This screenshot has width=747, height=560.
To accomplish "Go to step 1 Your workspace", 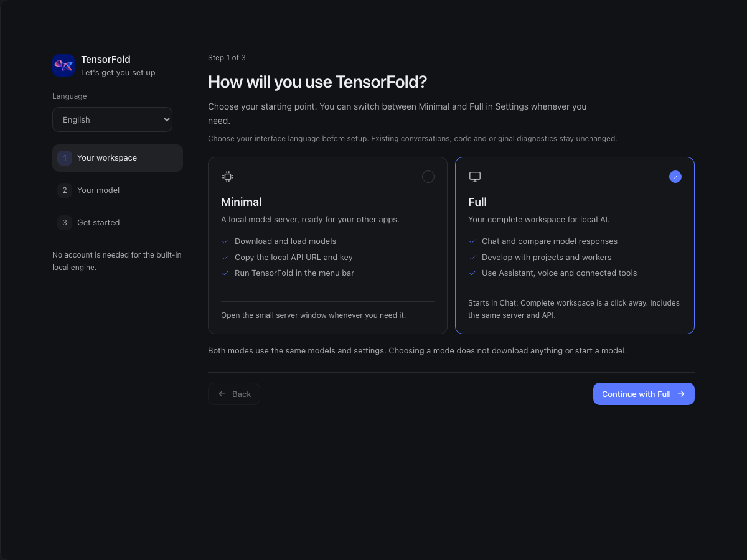I will pos(118,158).
